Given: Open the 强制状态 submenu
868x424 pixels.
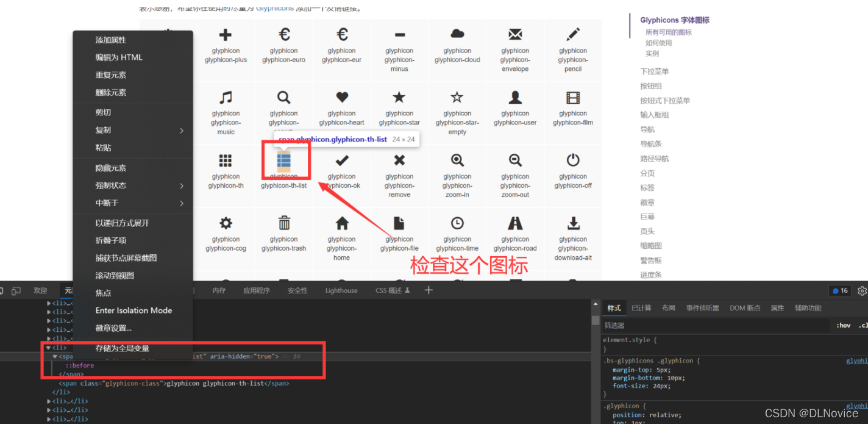Looking at the screenshot, I should (x=133, y=185).
